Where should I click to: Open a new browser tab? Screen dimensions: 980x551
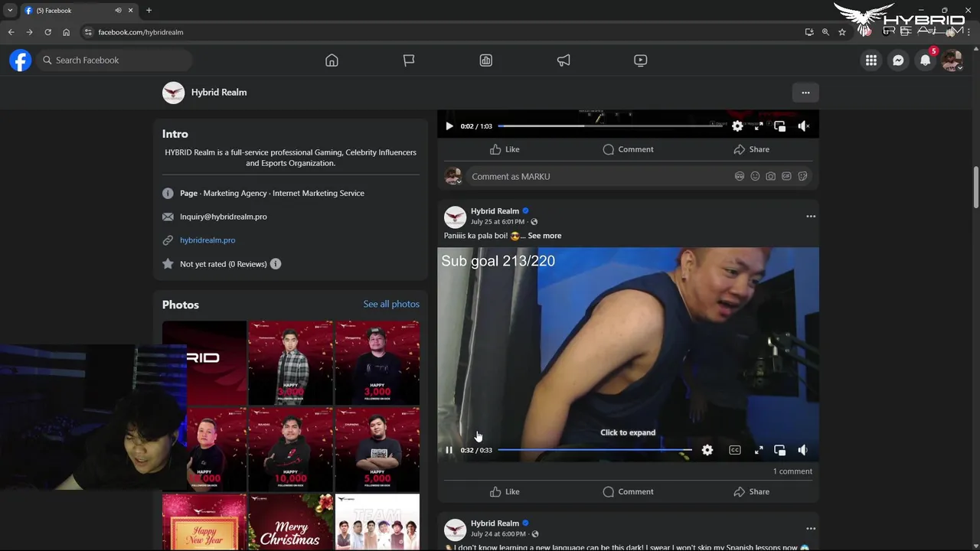pyautogui.click(x=149, y=11)
